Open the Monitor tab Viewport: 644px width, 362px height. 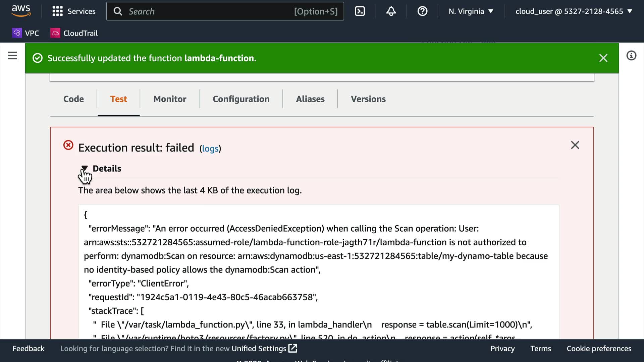point(170,99)
